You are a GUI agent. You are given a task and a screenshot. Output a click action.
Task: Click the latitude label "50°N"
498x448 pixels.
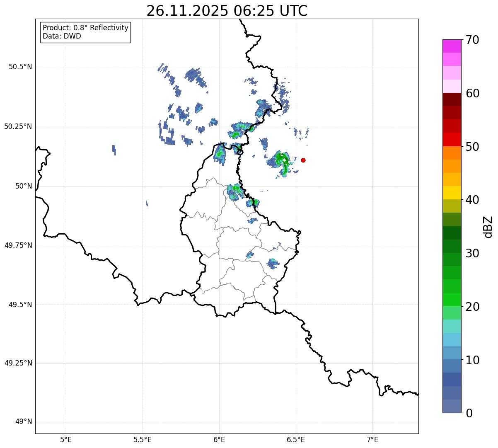pyautogui.click(x=24, y=186)
